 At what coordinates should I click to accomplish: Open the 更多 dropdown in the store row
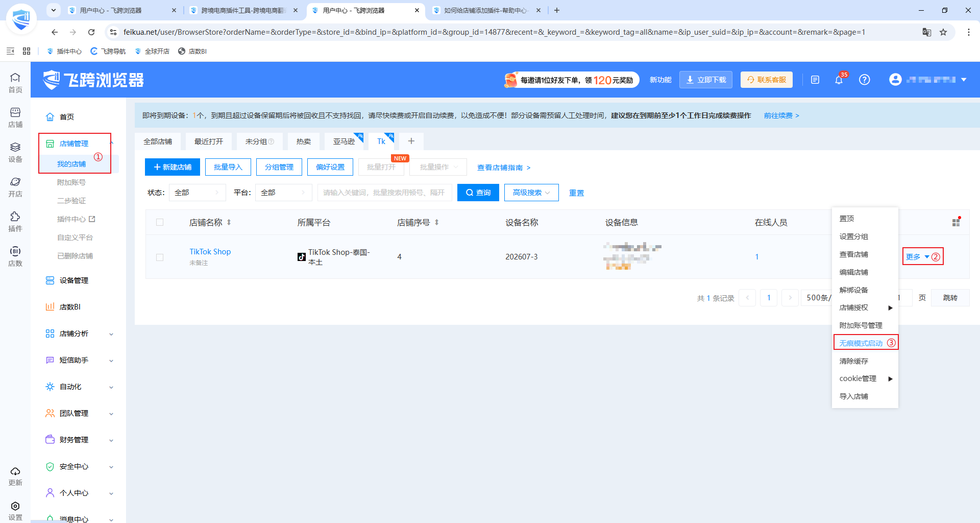[x=918, y=257]
